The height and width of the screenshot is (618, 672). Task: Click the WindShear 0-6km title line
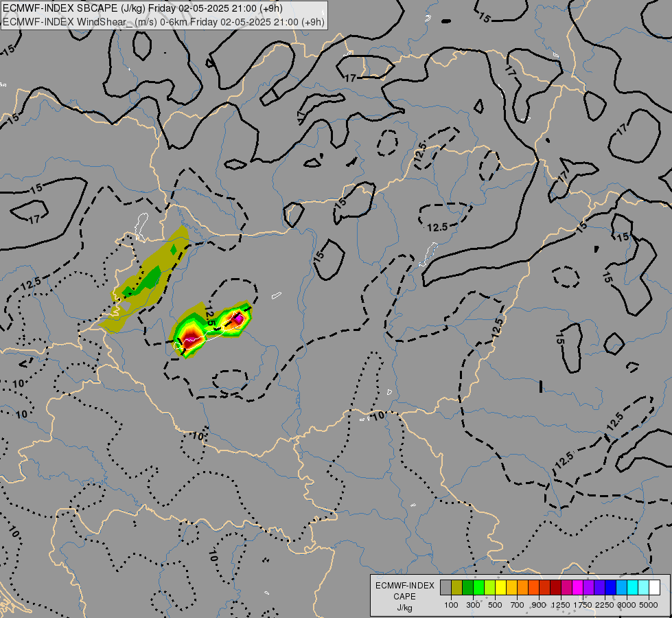[164, 22]
